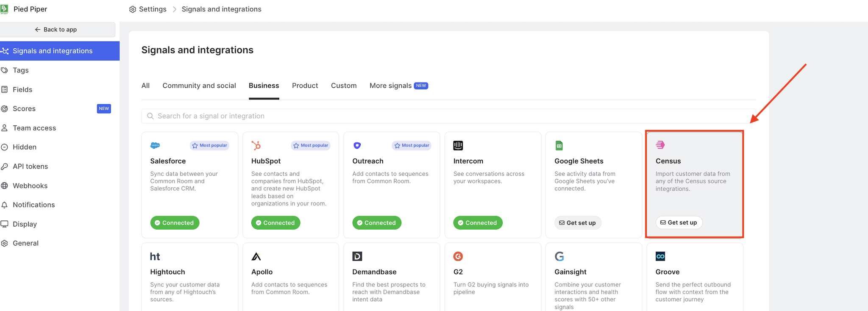Click the Groove card title
Screen dimensions: 868x311
click(x=668, y=272)
